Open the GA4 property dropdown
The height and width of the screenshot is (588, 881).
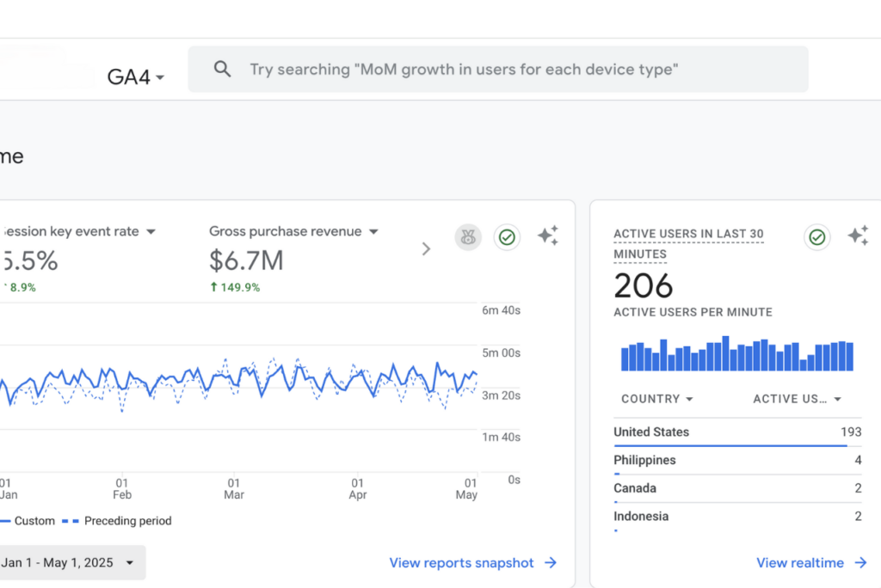point(136,77)
